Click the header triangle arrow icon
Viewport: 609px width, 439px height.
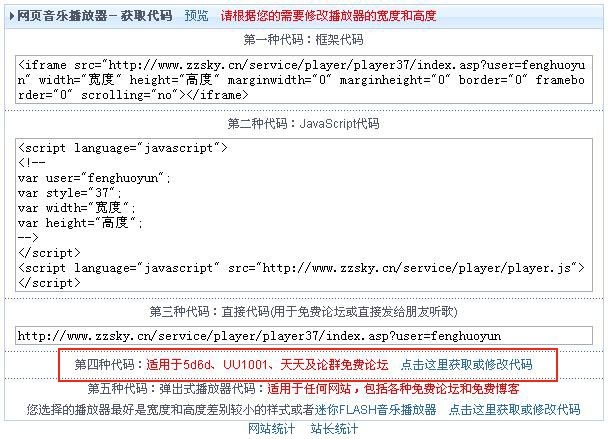(x=12, y=16)
